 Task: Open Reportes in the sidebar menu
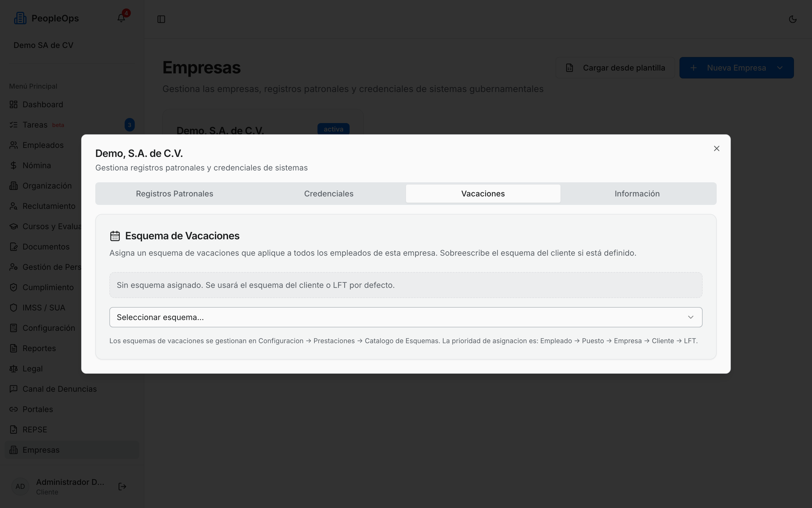pyautogui.click(x=71, y=349)
